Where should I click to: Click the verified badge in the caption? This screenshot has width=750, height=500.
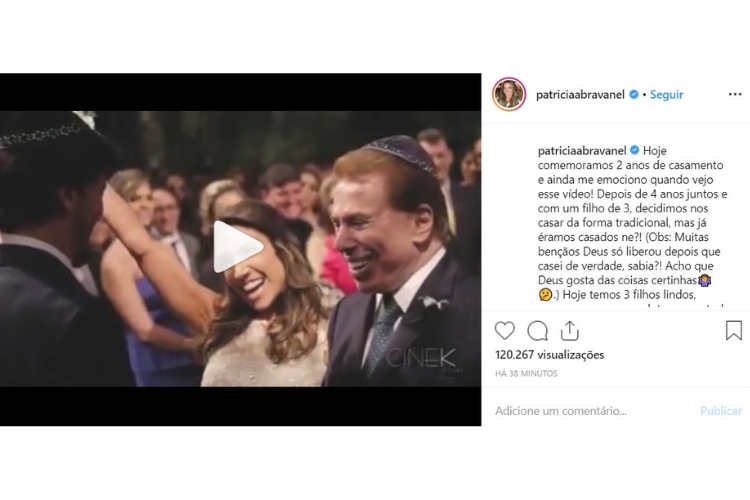633,151
